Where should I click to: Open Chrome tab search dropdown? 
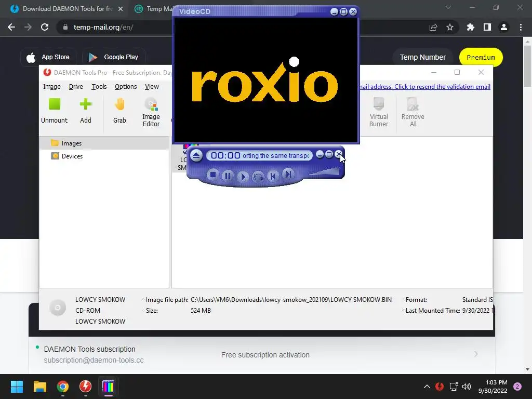[448, 7]
